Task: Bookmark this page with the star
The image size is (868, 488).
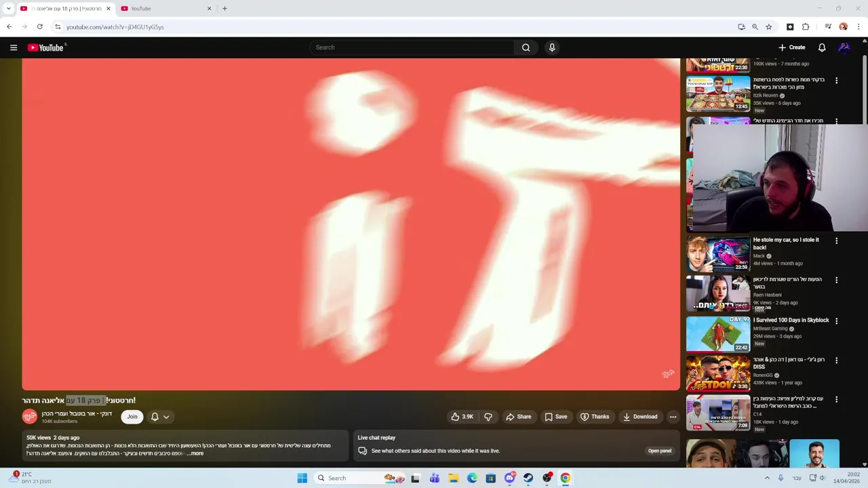Action: click(768, 27)
